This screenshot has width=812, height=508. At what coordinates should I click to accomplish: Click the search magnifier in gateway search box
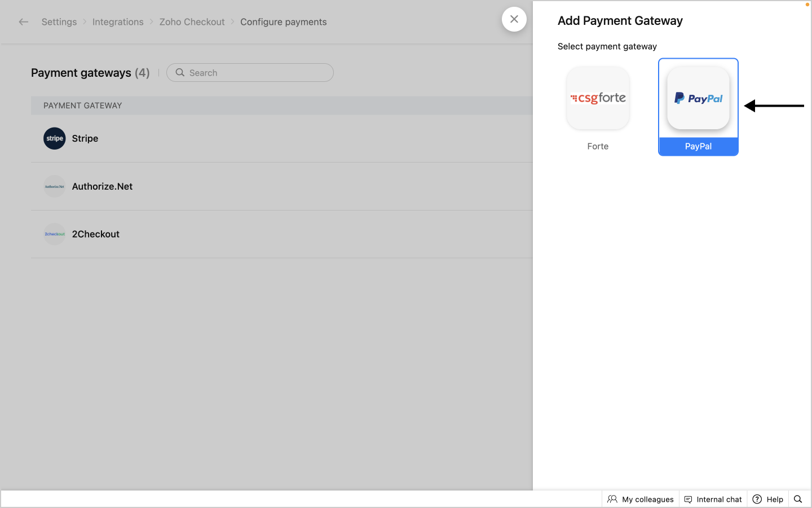(x=180, y=73)
